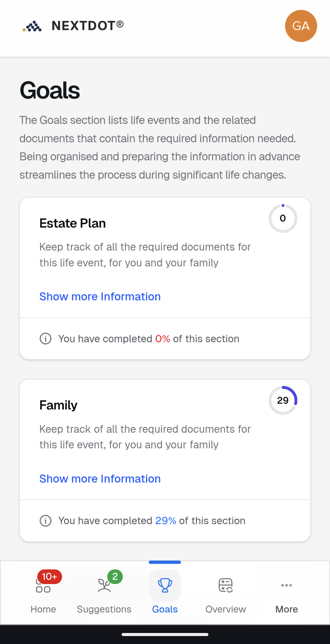This screenshot has height=644, width=330.
Task: Expand Show more Information under Family
Action: [100, 479]
